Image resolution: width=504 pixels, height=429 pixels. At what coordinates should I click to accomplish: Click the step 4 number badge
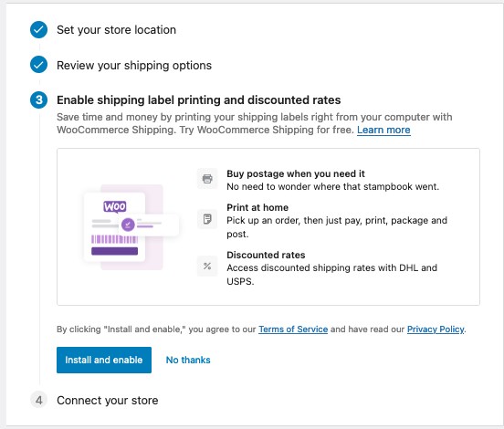point(38,401)
